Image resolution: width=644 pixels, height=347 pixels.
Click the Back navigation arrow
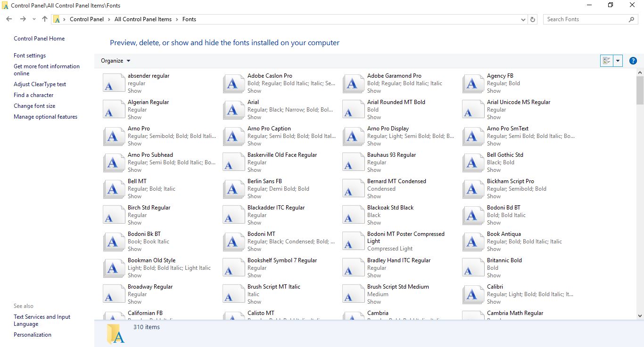coord(9,19)
